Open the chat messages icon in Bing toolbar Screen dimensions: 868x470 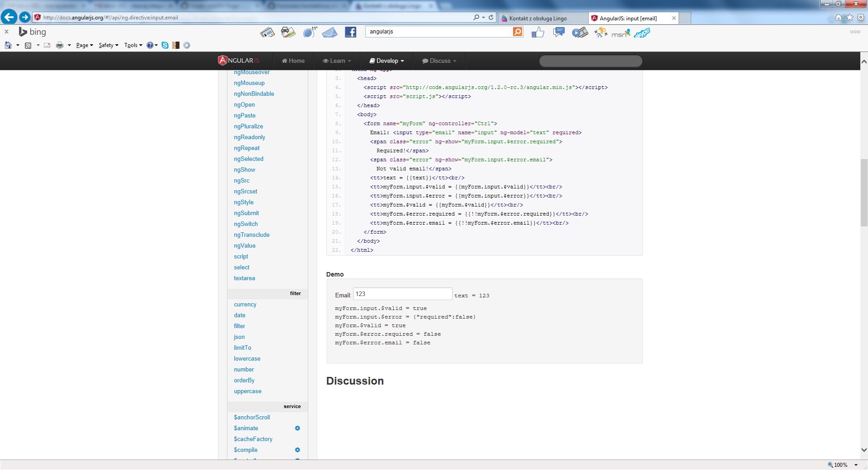[x=559, y=32]
